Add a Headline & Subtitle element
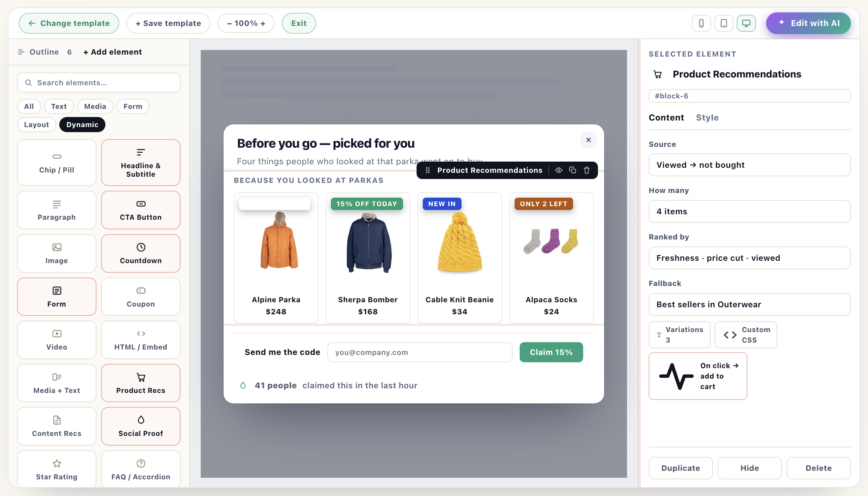This screenshot has width=868, height=496. 141,163
